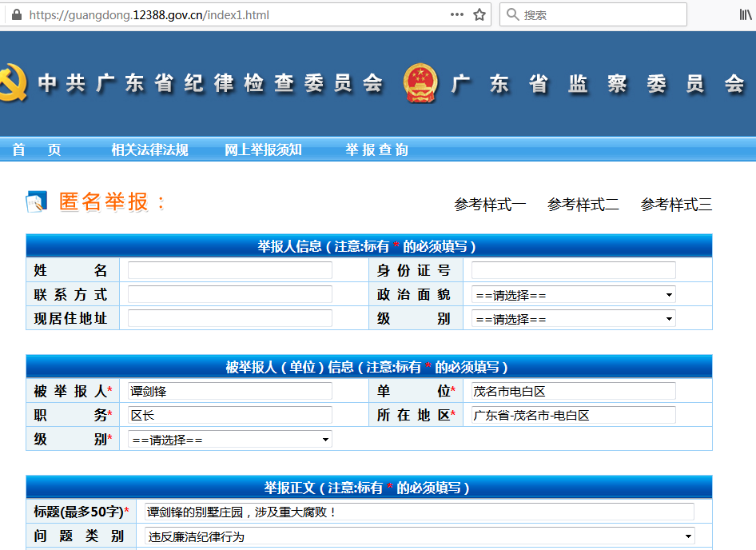
Task: Click the national emblem icon beside 广东省监察委员会
Action: click(420, 82)
